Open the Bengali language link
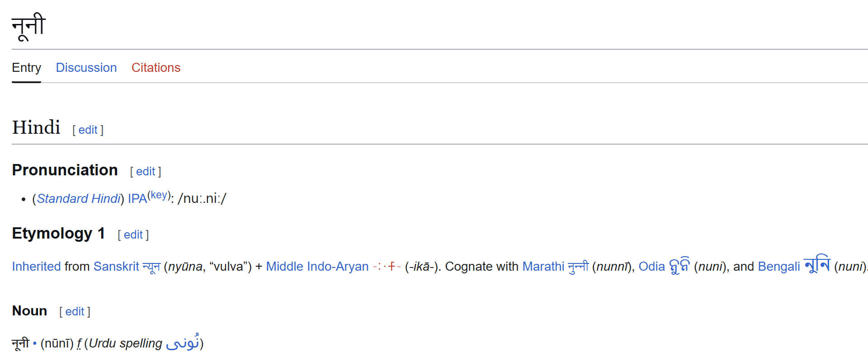The width and height of the screenshot is (868, 352). [778, 267]
